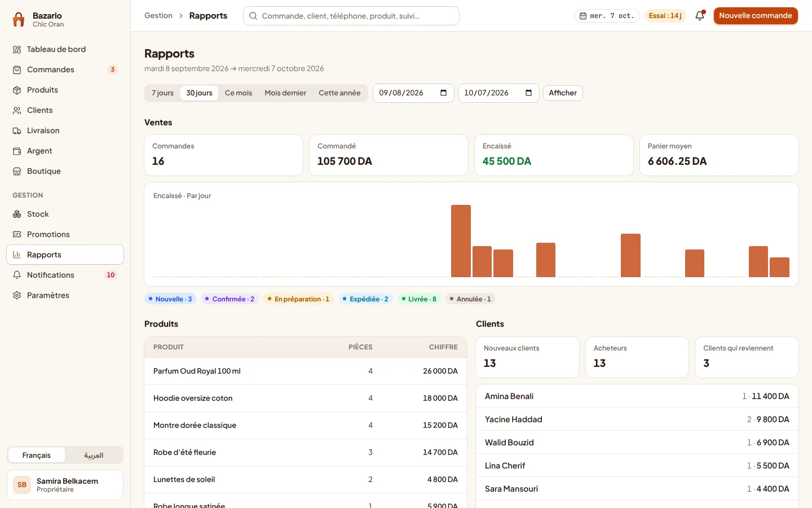
Task: Select Rapports in the sidebar
Action: pyautogui.click(x=65, y=255)
